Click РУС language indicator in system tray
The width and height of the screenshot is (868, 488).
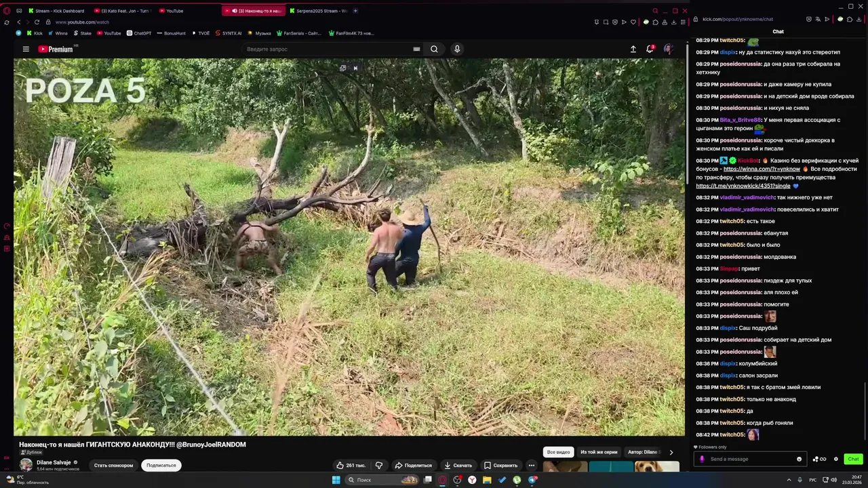tap(812, 480)
